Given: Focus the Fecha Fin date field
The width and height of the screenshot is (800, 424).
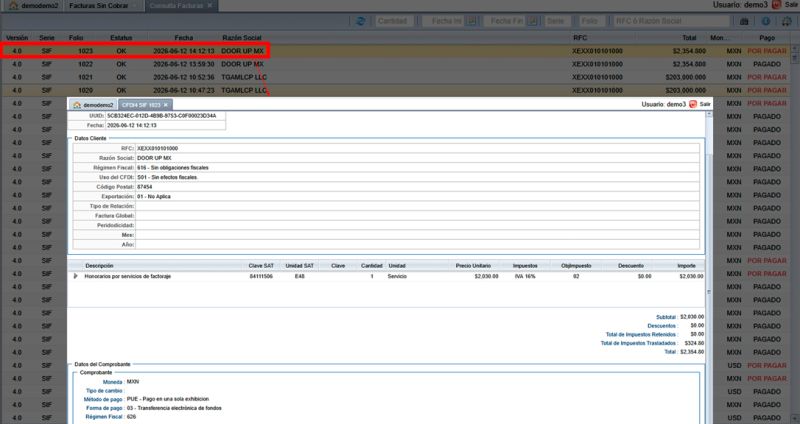Looking at the screenshot, I should [x=504, y=21].
